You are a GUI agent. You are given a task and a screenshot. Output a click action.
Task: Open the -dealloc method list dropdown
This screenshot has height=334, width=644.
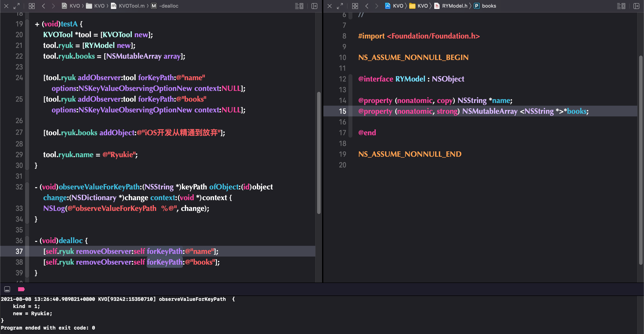pos(165,6)
